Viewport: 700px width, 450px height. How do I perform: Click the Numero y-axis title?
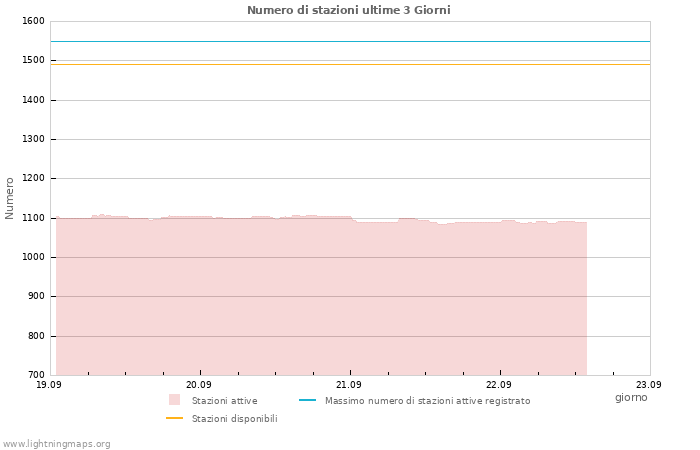click(9, 198)
